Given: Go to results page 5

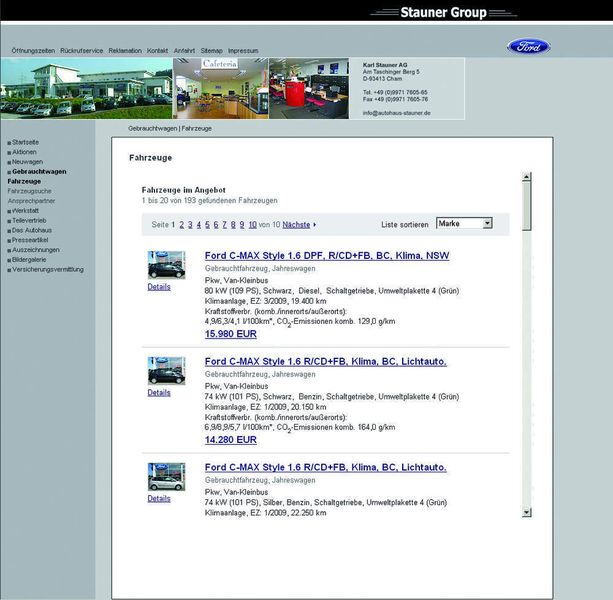Looking at the screenshot, I should tap(208, 225).
